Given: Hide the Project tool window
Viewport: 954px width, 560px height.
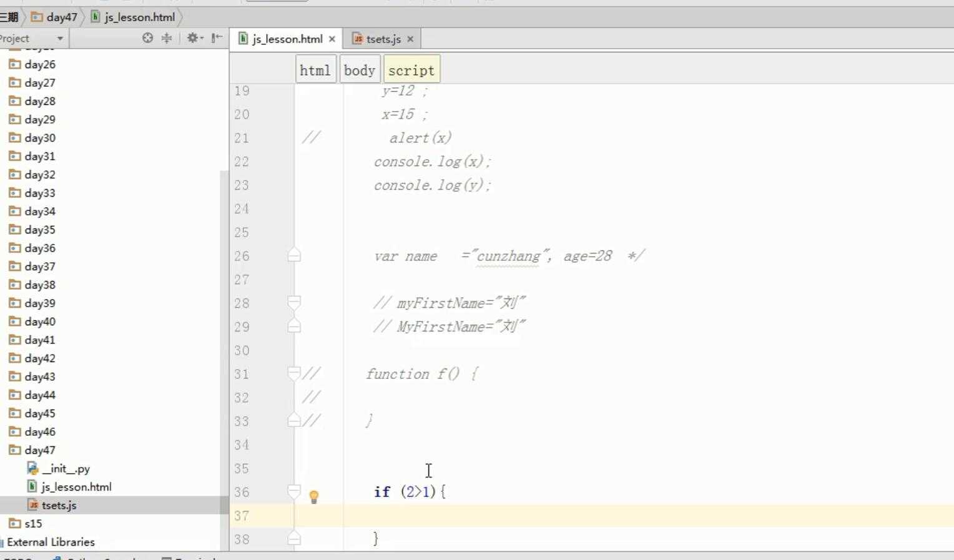Looking at the screenshot, I should 217,38.
